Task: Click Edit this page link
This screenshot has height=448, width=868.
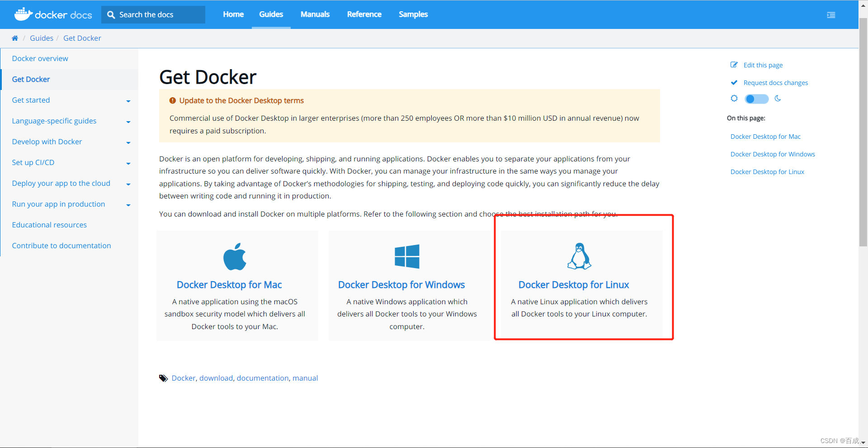Action: [763, 65]
